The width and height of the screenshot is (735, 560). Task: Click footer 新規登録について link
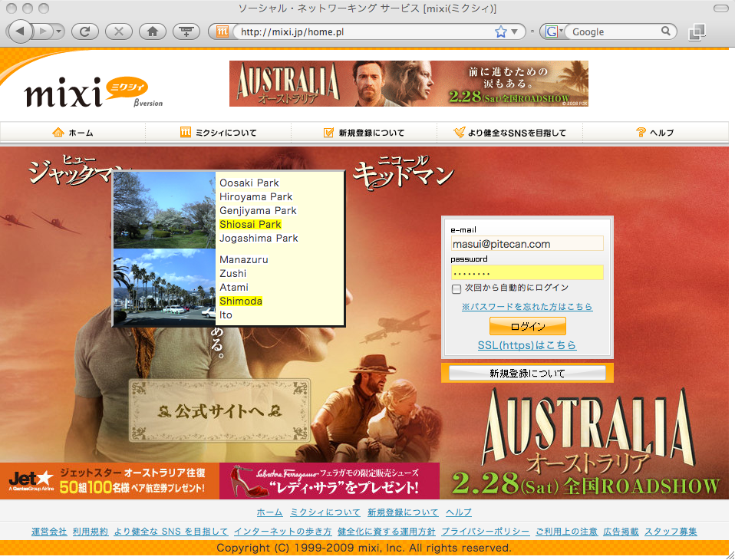coord(403,512)
